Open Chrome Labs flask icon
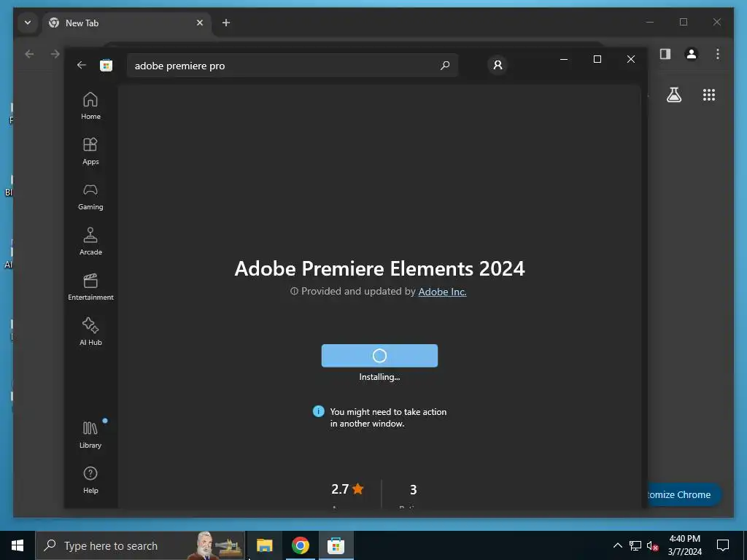 pos(673,95)
